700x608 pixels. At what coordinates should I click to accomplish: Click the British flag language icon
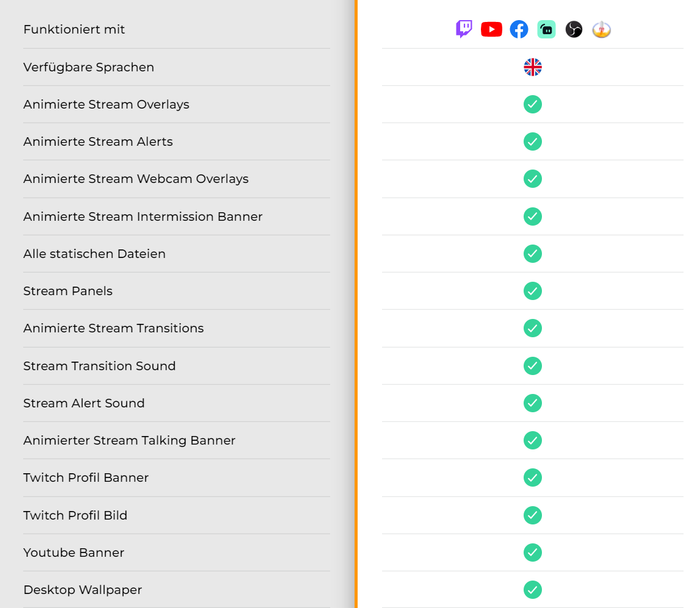pyautogui.click(x=532, y=67)
